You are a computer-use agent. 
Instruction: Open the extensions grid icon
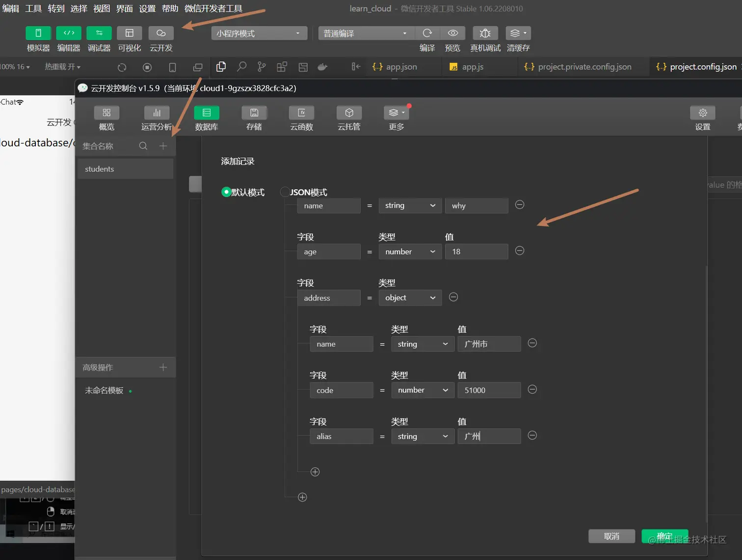pyautogui.click(x=282, y=67)
